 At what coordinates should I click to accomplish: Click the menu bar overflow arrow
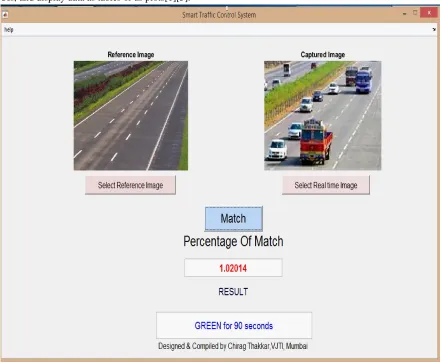tap(434, 30)
